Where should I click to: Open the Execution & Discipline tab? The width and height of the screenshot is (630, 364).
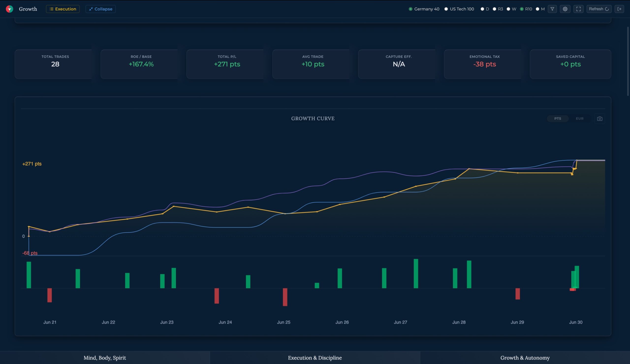click(x=315, y=358)
